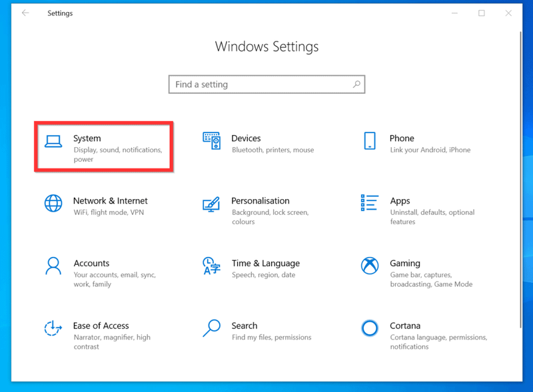Click the Network & Internet heading

pyautogui.click(x=111, y=201)
